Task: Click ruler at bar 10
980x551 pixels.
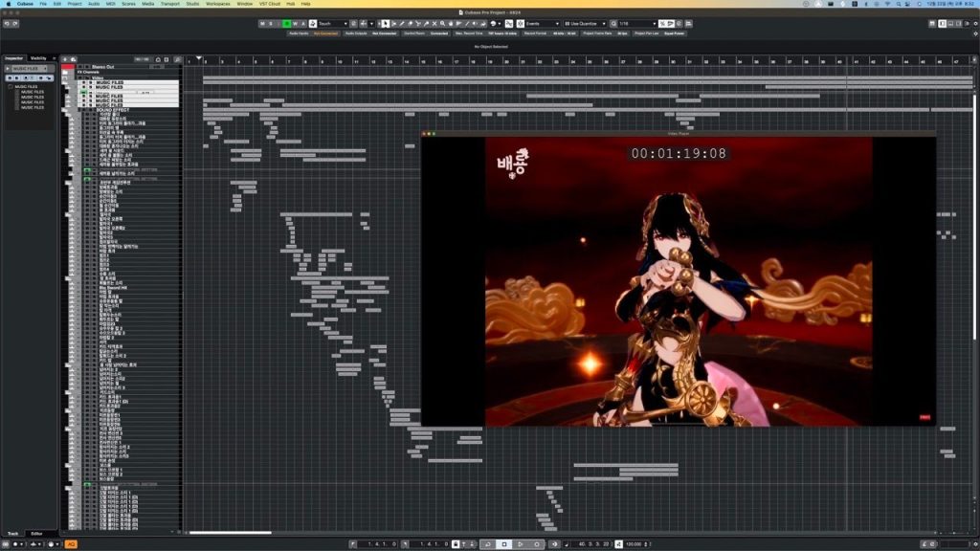Action: tap(340, 61)
